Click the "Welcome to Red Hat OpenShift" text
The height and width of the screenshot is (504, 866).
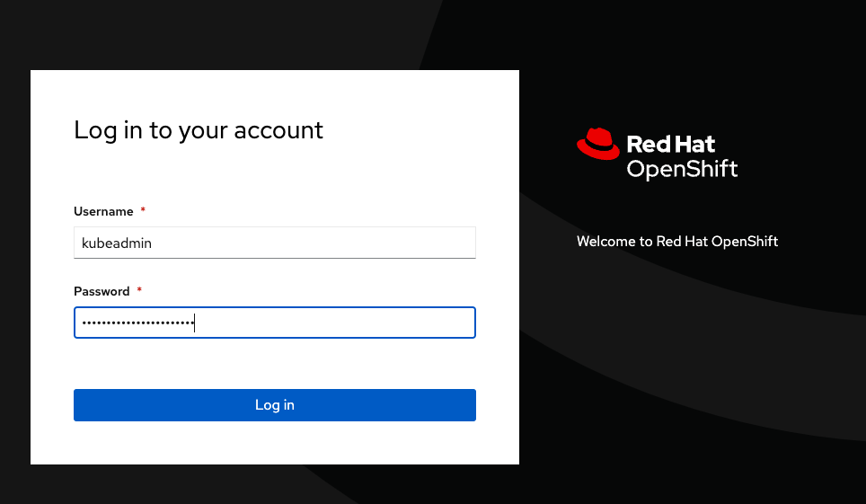(x=677, y=242)
